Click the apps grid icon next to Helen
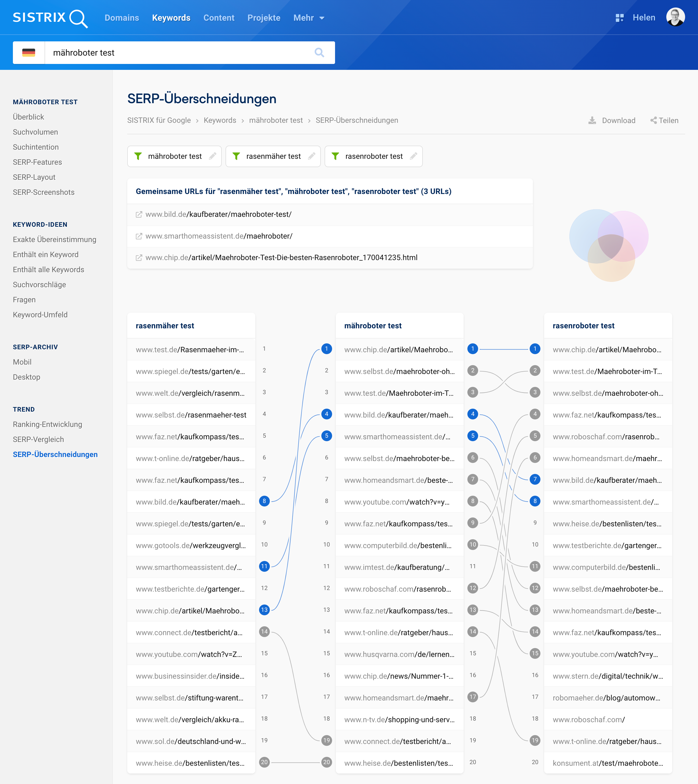This screenshot has width=698, height=784. [619, 18]
